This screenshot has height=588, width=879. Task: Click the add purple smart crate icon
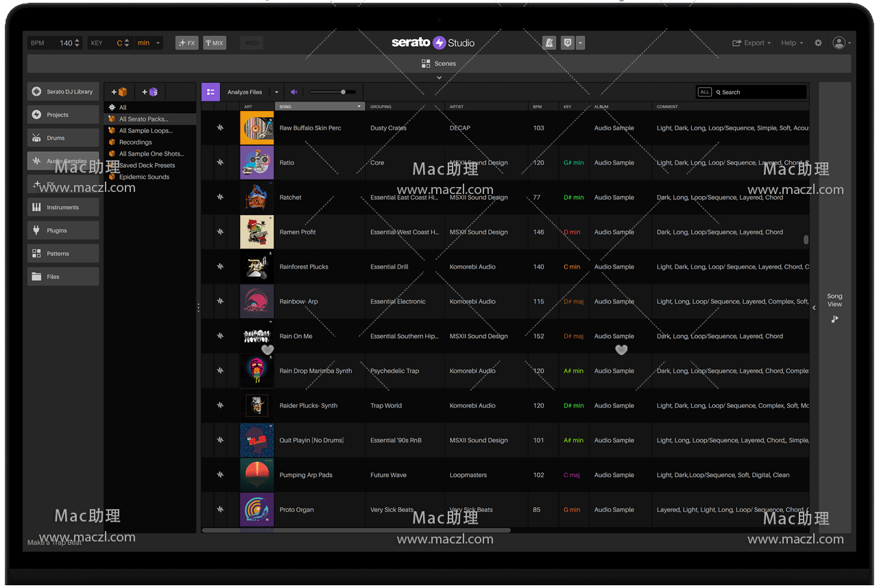coord(149,92)
